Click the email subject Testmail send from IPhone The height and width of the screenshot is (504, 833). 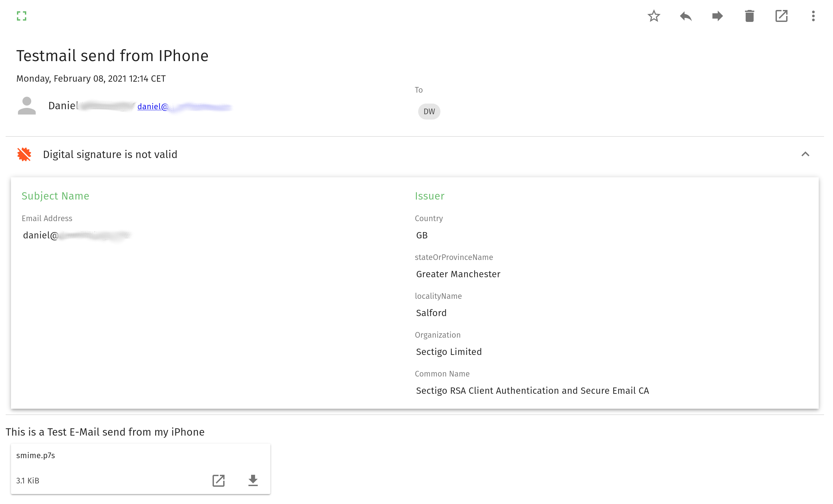(x=112, y=56)
